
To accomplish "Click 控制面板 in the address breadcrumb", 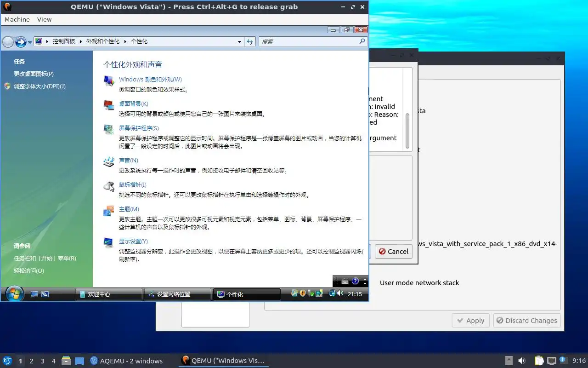I will coord(63,41).
